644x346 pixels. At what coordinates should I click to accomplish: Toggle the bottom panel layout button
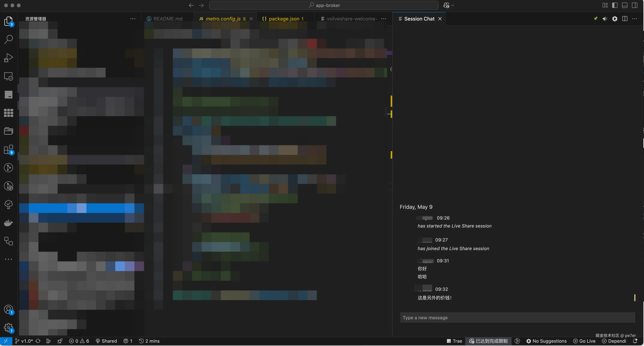[624, 5]
